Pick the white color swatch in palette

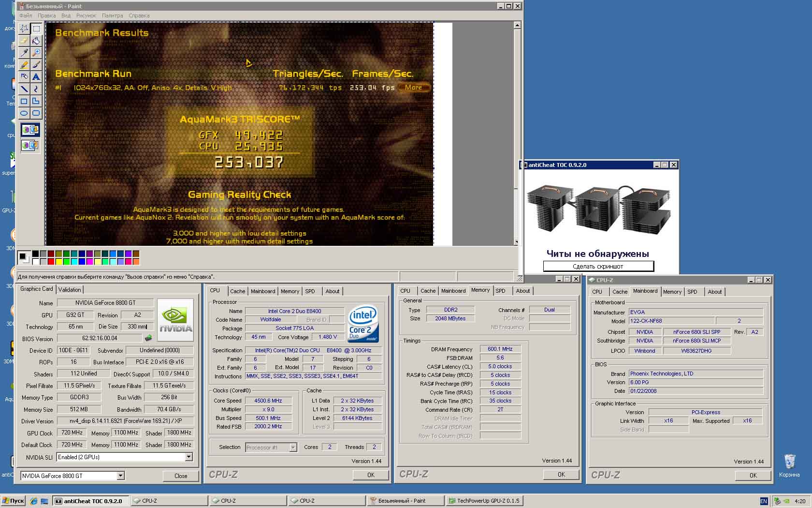pyautogui.click(x=35, y=262)
